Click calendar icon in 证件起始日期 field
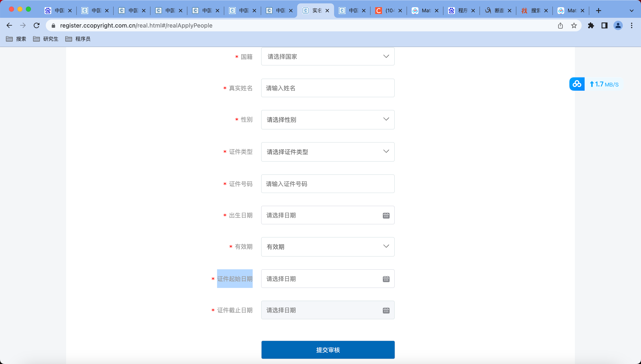The width and height of the screenshot is (641, 364). click(386, 279)
